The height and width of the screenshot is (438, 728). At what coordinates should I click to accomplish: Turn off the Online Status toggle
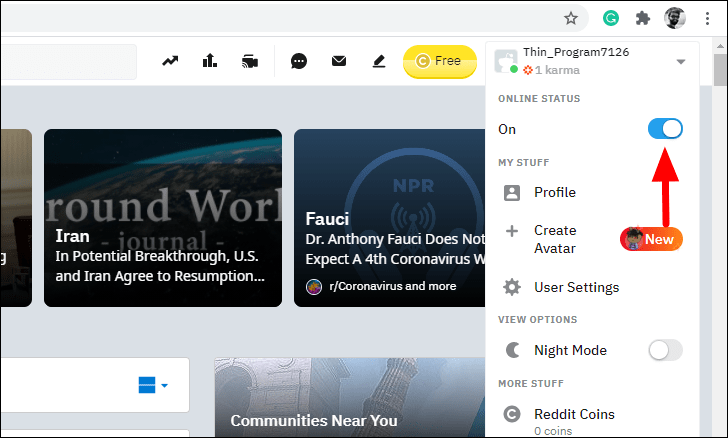coord(665,129)
